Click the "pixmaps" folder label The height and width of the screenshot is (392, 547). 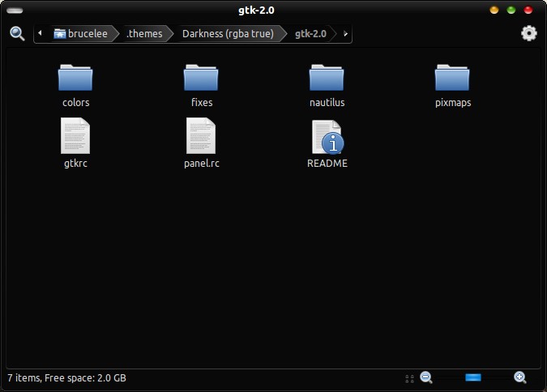(453, 103)
